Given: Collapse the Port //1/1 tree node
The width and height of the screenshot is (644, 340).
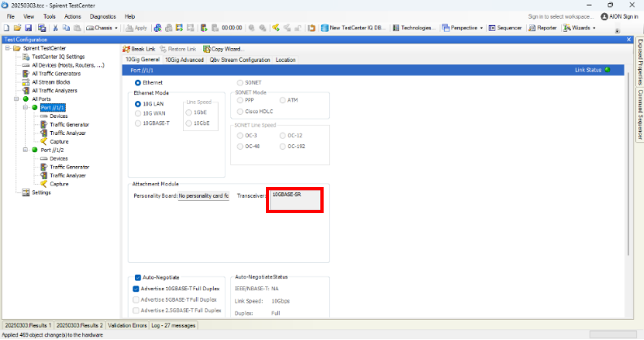Looking at the screenshot, I should click(25, 107).
